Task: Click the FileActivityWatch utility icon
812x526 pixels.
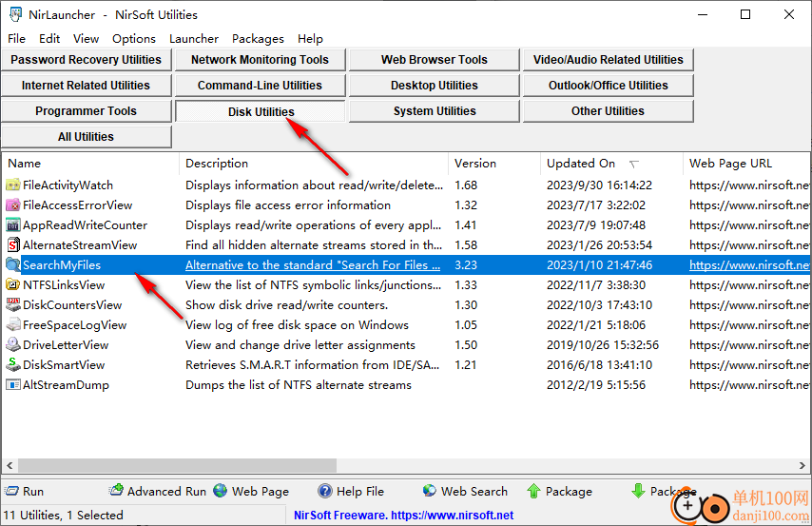Action: pos(13,185)
